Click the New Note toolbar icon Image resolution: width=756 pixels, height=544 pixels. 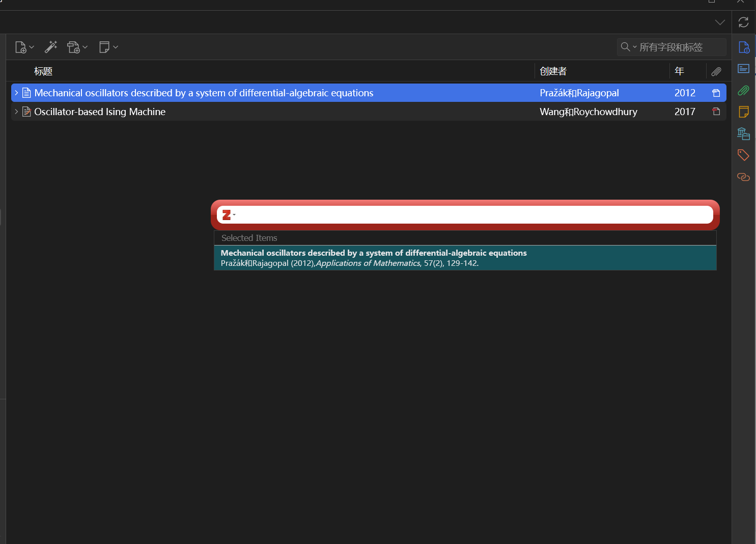(104, 47)
